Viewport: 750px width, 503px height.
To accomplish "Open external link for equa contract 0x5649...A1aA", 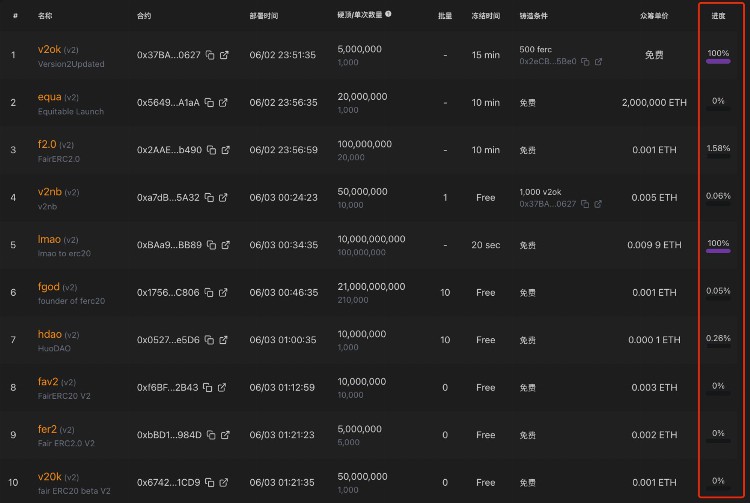I will [225, 102].
